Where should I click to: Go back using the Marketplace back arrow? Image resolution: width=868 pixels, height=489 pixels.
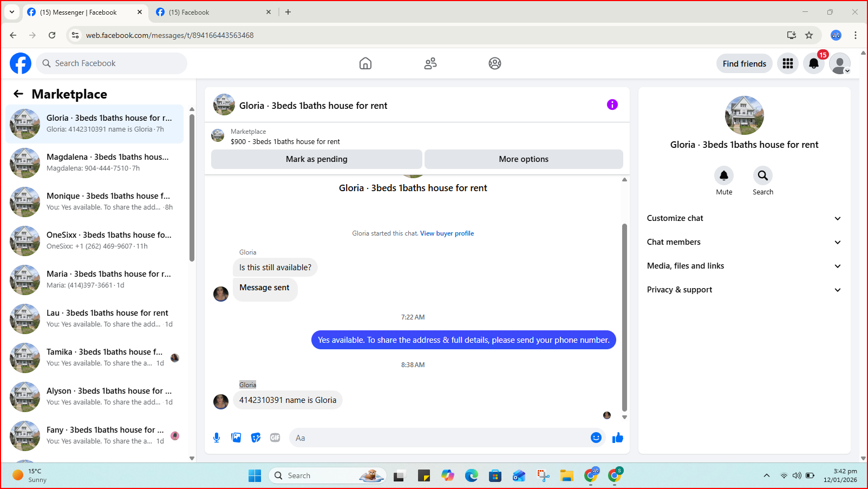coord(18,94)
